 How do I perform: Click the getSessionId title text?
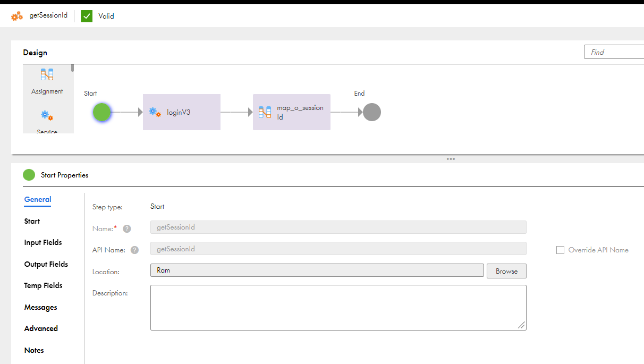48,15
